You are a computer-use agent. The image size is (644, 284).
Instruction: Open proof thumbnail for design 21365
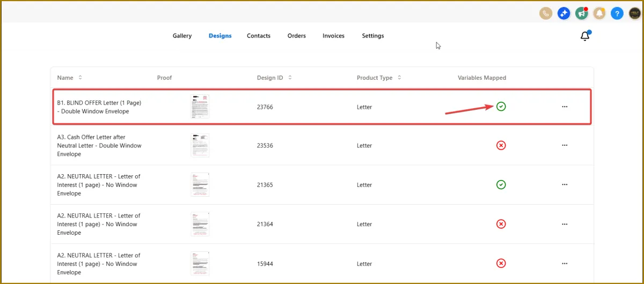pos(200,184)
